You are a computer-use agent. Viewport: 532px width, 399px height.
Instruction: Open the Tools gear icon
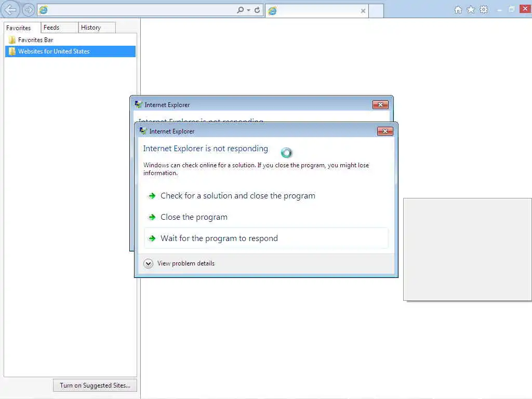point(484,9)
